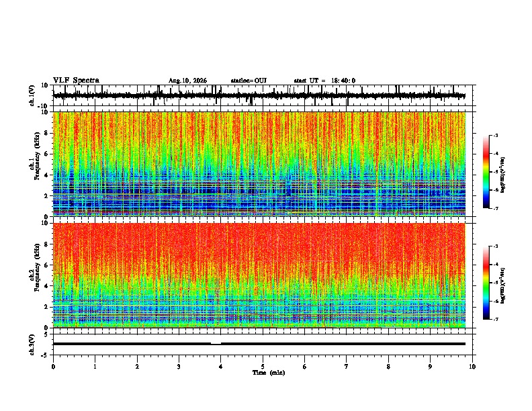The image size is (532, 411).
Task: Click inside the ch.2 spectrogram panel
Action: coord(259,275)
